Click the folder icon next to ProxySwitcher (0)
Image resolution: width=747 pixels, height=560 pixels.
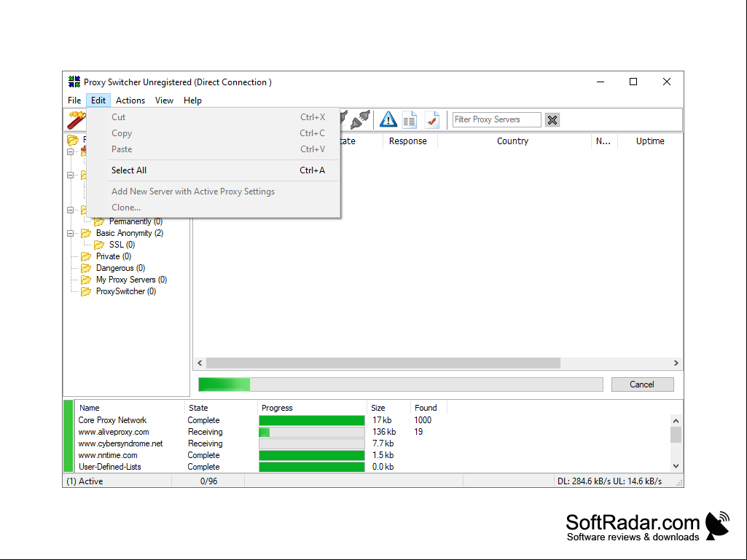[x=86, y=291]
